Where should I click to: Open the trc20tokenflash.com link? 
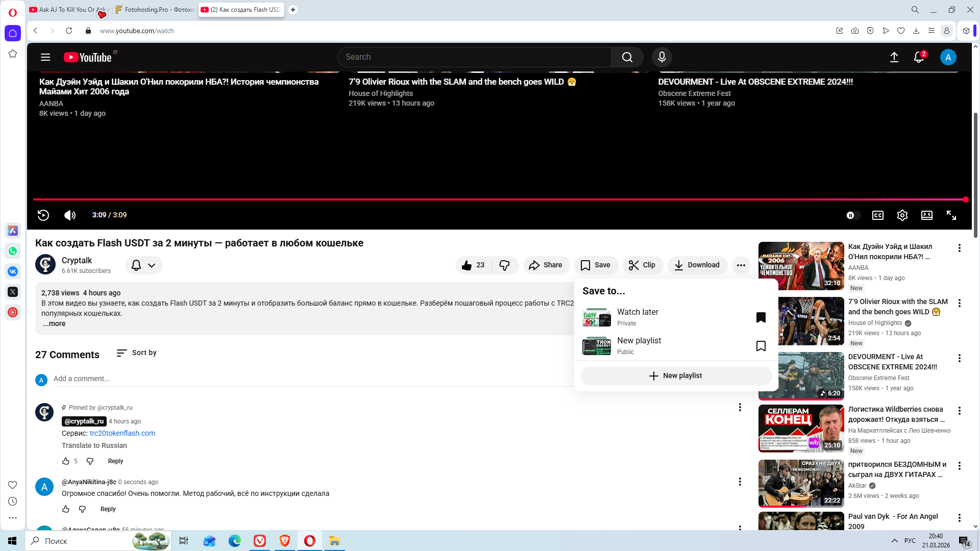pos(122,433)
